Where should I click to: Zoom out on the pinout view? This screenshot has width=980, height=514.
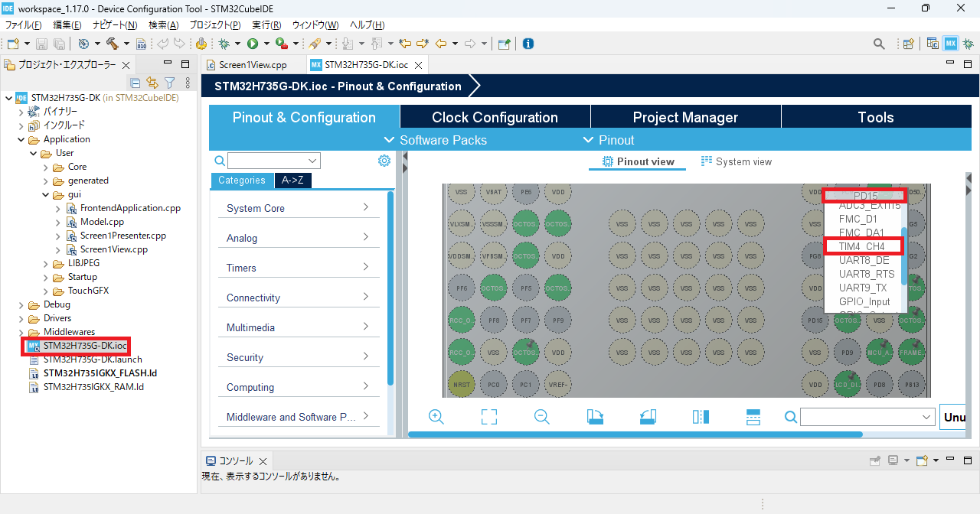(542, 417)
